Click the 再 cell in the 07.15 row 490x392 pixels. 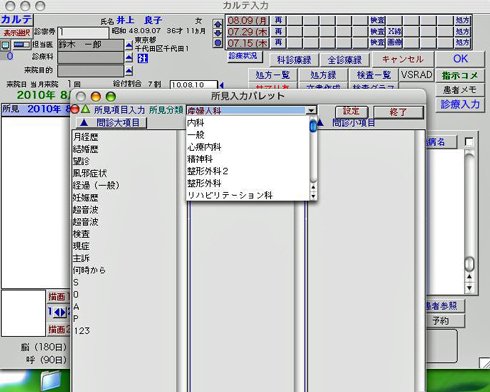278,43
